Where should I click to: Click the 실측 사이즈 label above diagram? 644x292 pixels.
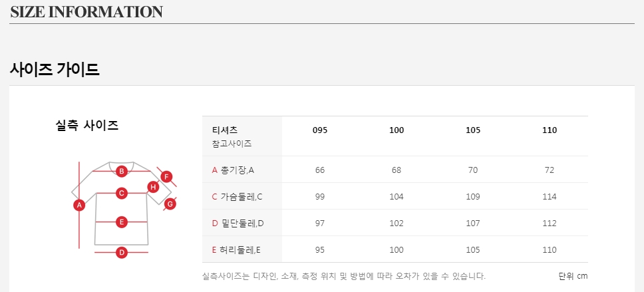point(87,125)
